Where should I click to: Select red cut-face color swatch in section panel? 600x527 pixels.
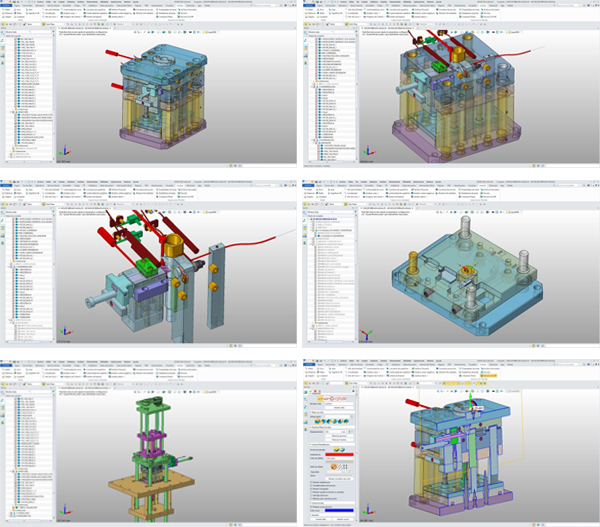(x=339, y=455)
